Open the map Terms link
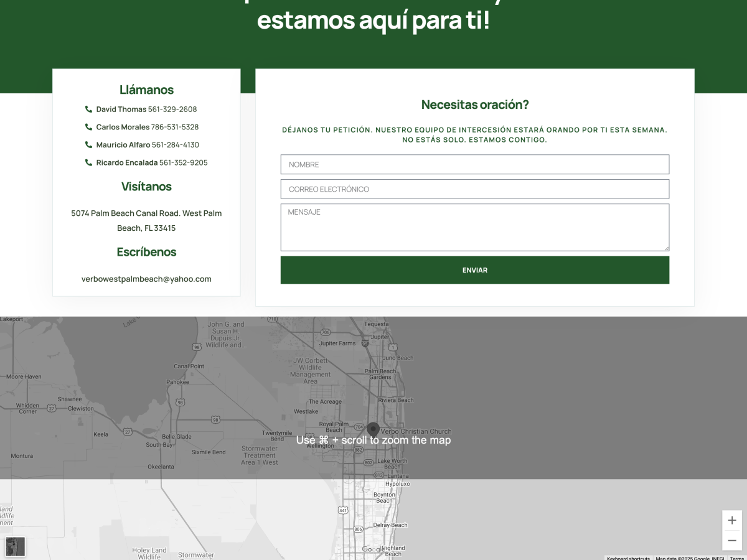 click(737, 558)
